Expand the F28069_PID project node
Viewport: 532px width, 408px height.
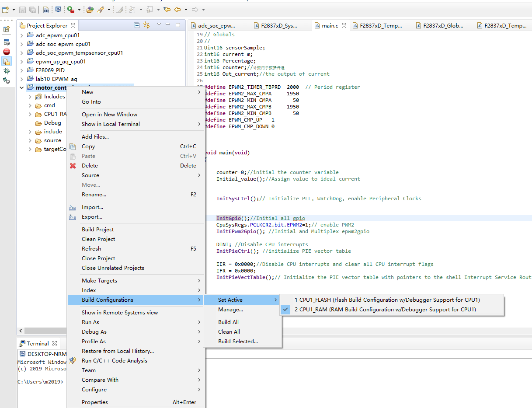click(x=22, y=70)
